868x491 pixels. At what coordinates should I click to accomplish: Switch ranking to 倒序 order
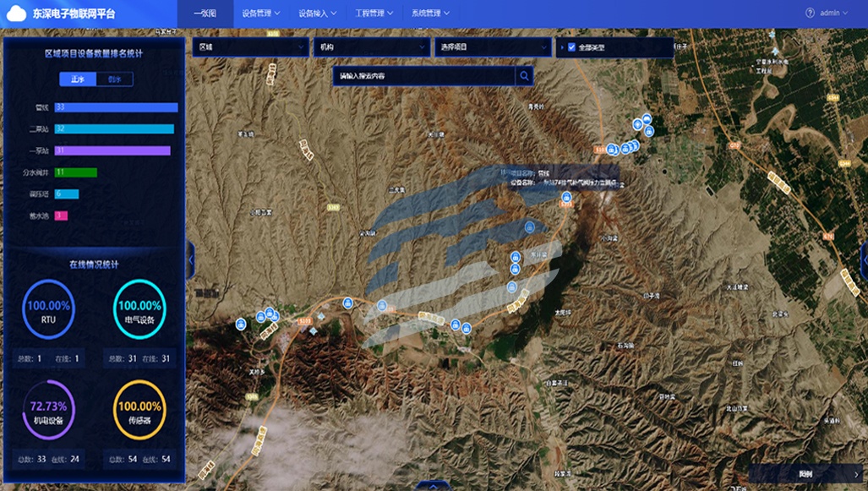pyautogui.click(x=115, y=79)
